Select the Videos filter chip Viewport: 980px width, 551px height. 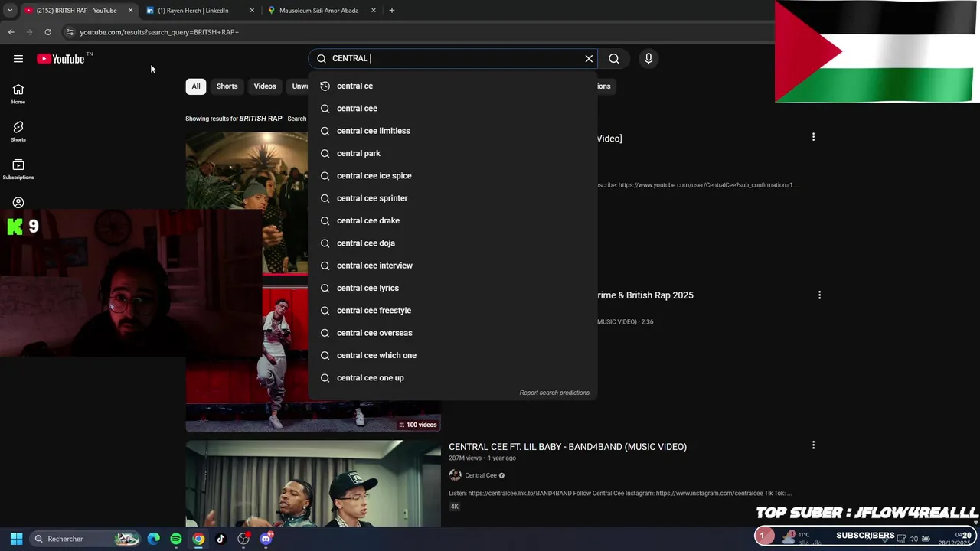click(265, 86)
